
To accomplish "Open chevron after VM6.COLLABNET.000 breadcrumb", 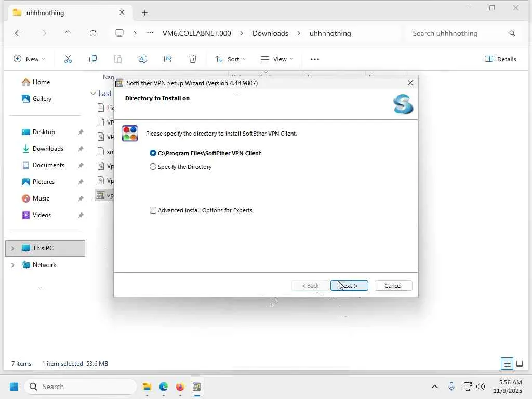I will pyautogui.click(x=242, y=33).
